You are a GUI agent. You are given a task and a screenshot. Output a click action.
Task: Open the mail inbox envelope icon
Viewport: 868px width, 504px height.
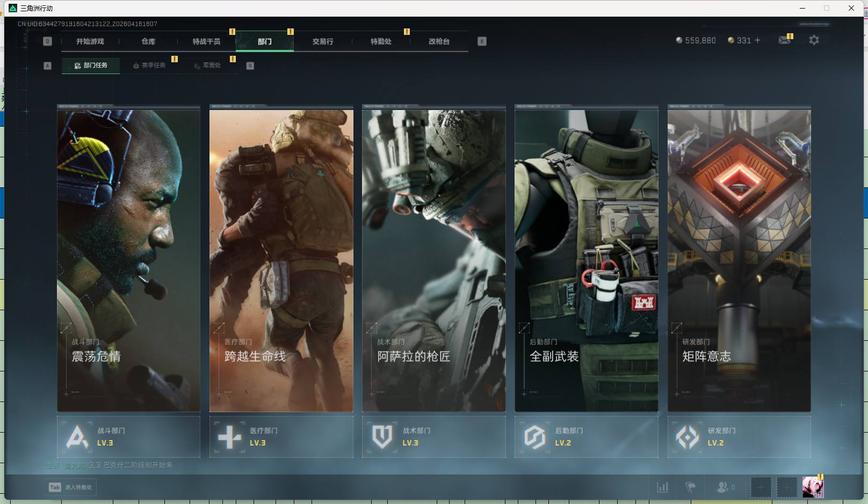pos(784,40)
